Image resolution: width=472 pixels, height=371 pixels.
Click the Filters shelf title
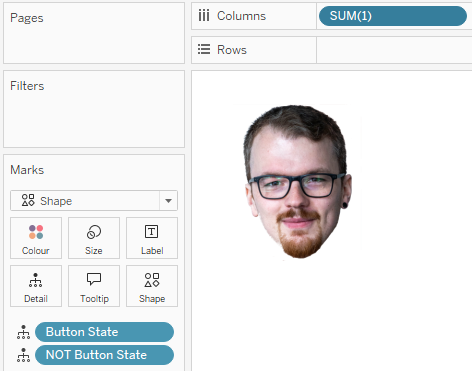click(x=27, y=86)
